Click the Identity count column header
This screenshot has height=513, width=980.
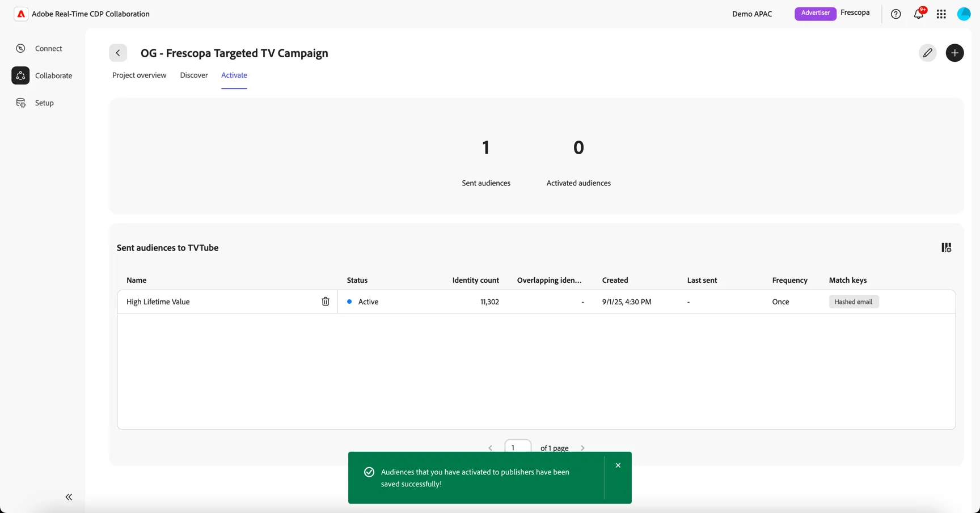[476, 280]
